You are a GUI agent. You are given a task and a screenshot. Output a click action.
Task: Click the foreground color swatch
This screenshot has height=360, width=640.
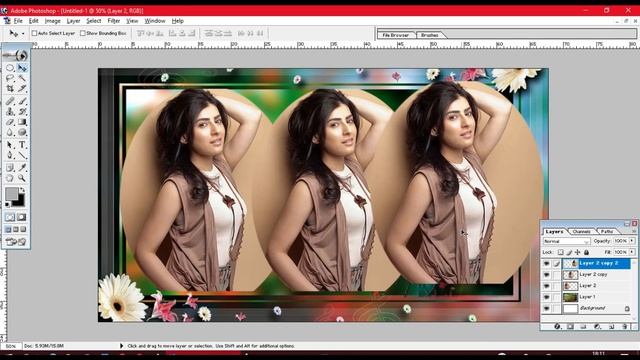click(11, 194)
